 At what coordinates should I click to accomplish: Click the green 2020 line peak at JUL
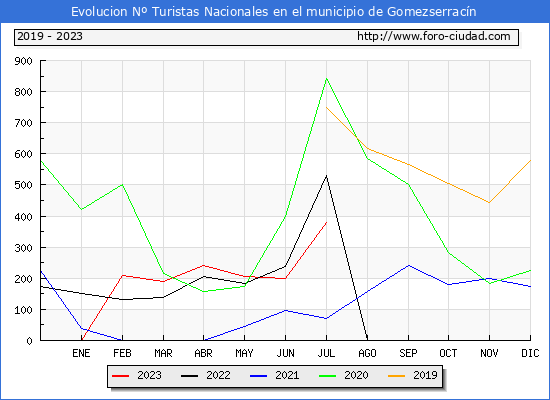326,79
